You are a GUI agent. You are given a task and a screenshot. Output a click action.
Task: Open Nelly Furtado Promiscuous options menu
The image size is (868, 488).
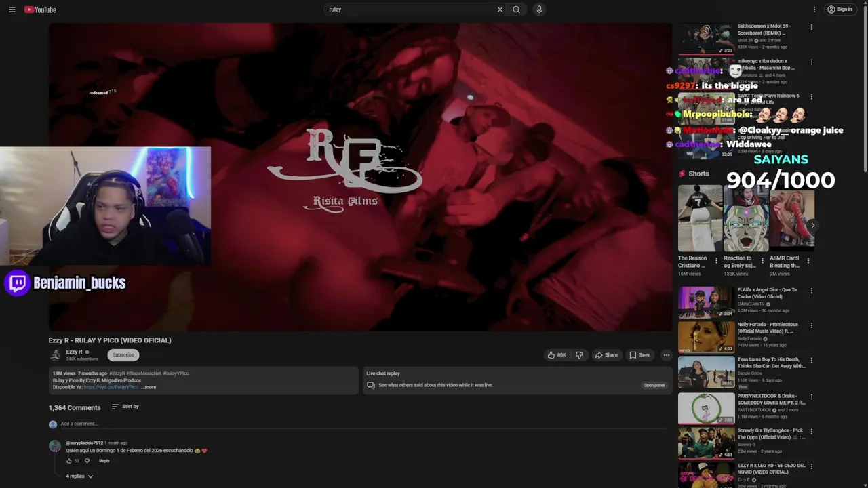(811, 325)
